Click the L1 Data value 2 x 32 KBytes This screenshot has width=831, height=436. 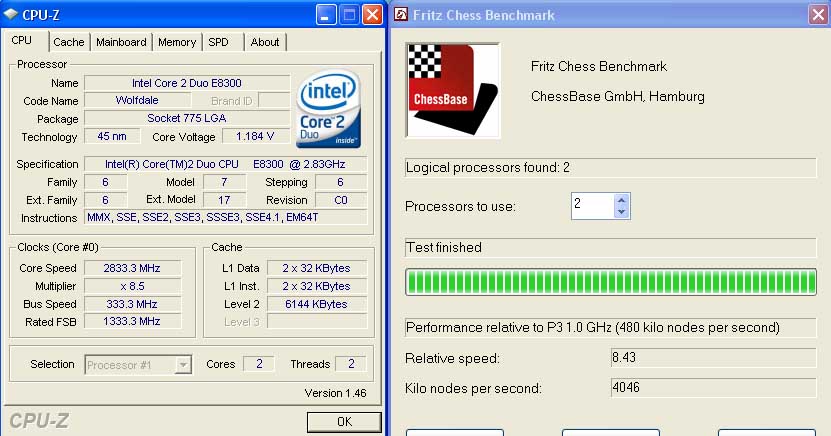317,268
